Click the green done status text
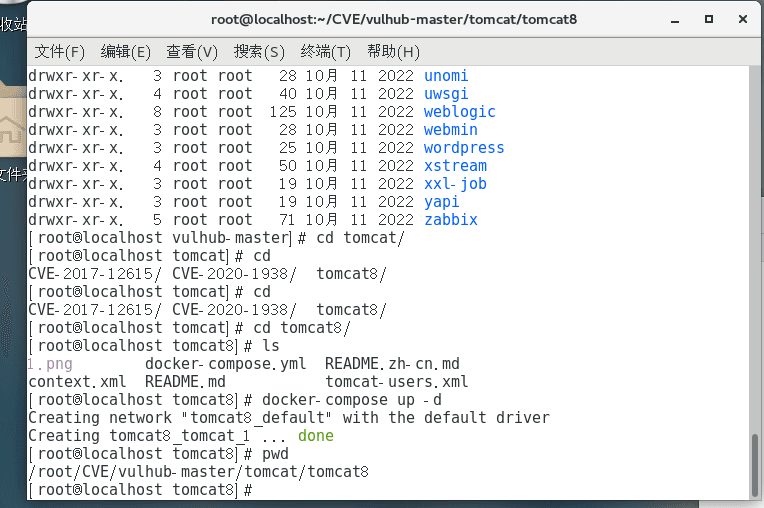764x508 pixels. tap(315, 436)
